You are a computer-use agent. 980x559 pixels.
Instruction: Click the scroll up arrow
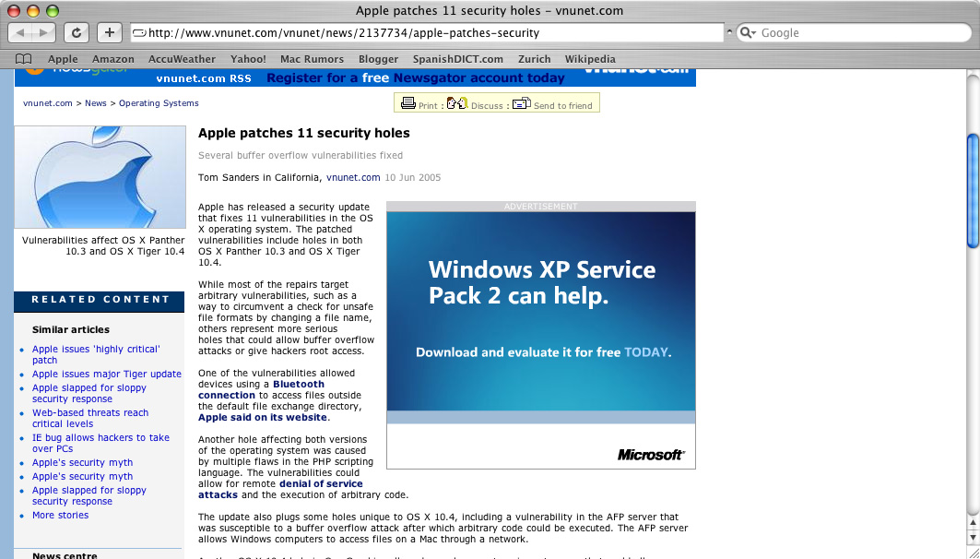tap(973, 523)
